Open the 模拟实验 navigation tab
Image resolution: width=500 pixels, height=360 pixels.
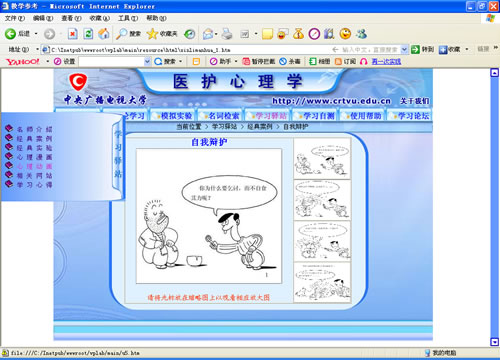[174, 116]
